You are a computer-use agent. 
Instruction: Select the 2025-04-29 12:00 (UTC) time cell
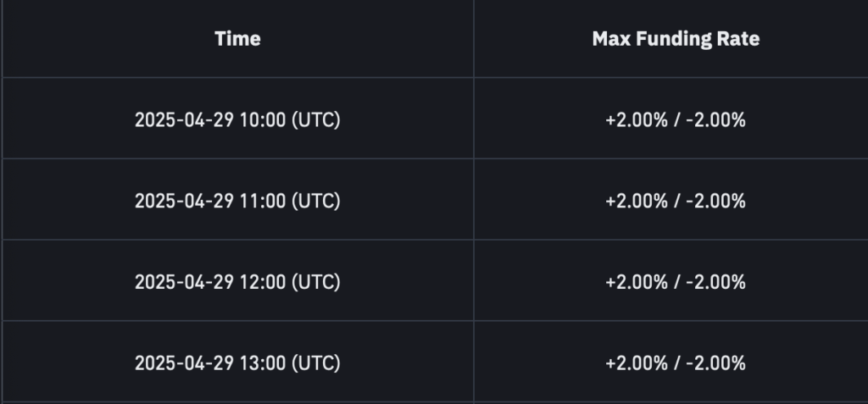click(237, 282)
